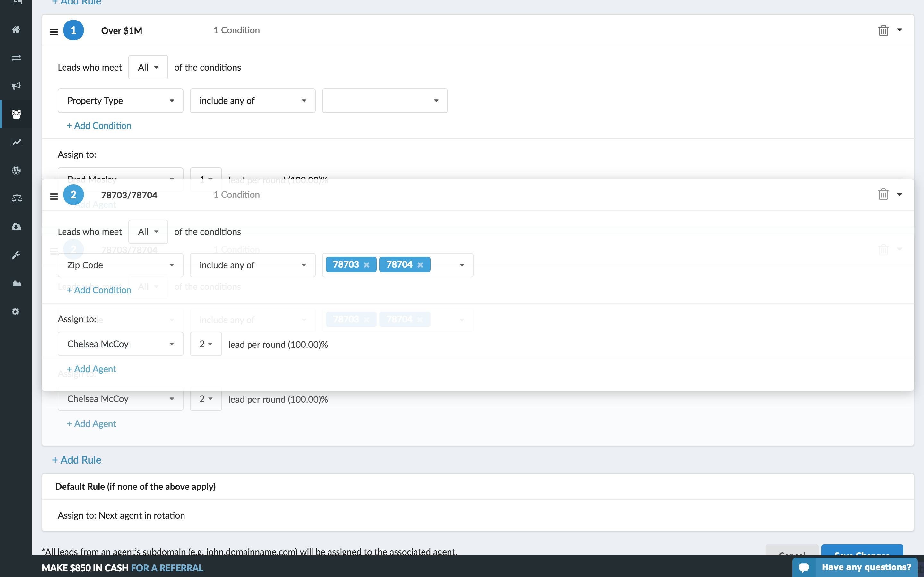Open the Chelsea McCoy agent dropdown
Image resolution: width=924 pixels, height=577 pixels.
120,344
